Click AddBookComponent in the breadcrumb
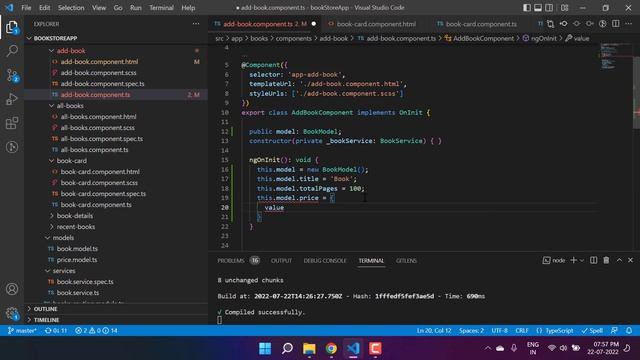 (x=483, y=38)
